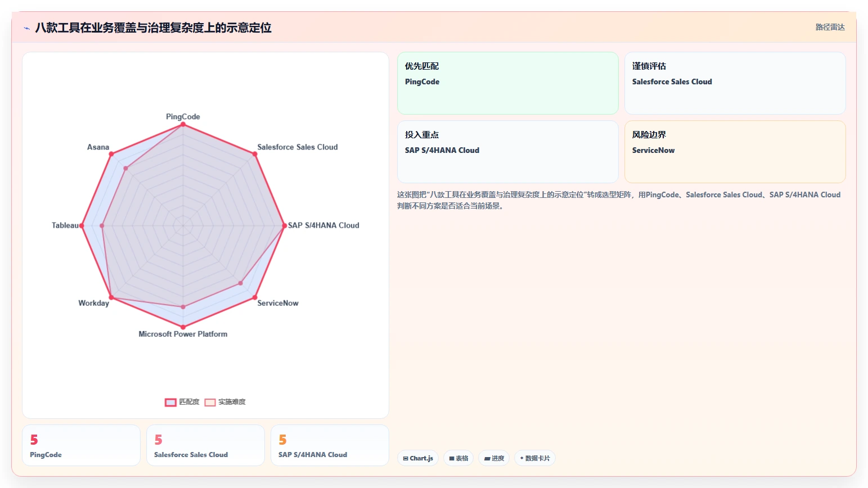Click the description paragraph starting 这张图把
The image size is (868, 488).
tap(619, 200)
